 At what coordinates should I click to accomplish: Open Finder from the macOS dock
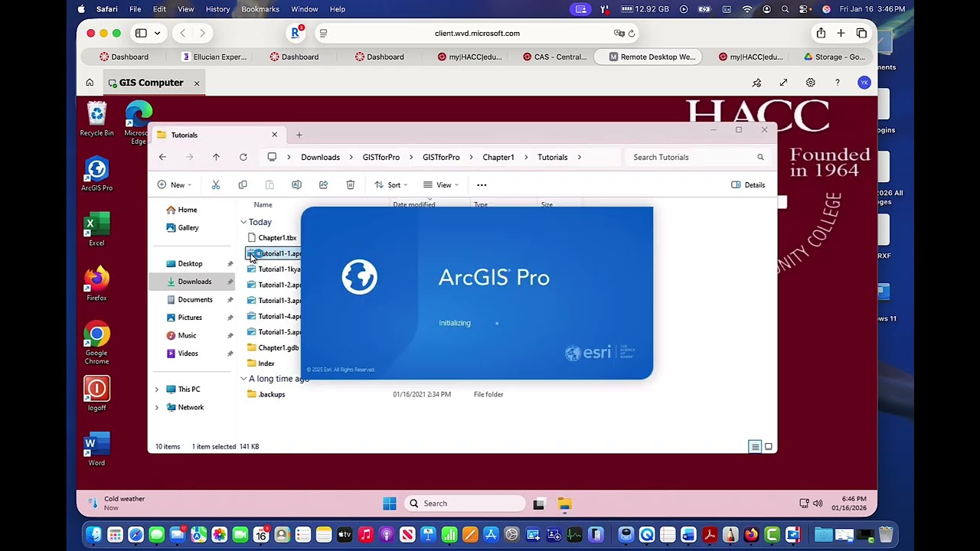click(x=93, y=535)
